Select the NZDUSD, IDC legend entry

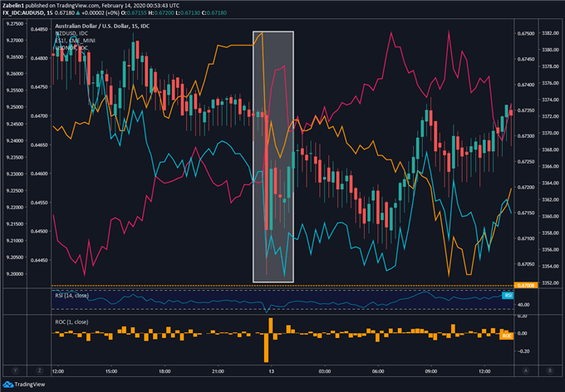(x=71, y=33)
